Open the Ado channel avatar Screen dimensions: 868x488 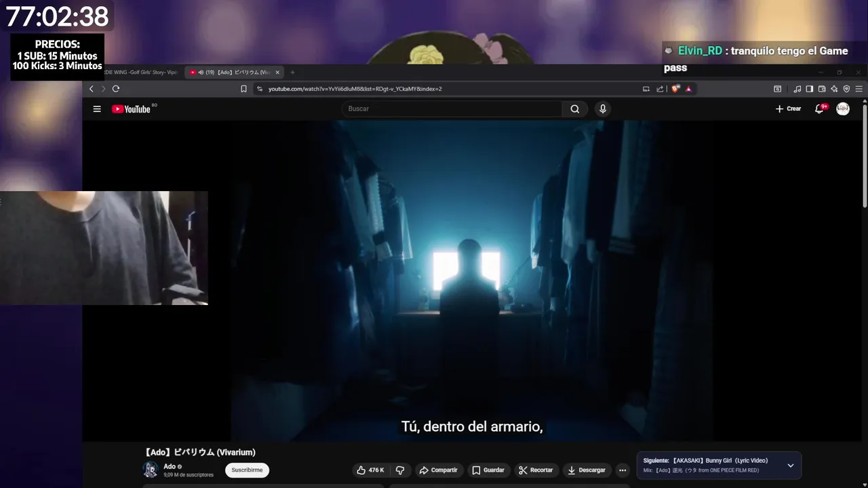[x=151, y=470]
